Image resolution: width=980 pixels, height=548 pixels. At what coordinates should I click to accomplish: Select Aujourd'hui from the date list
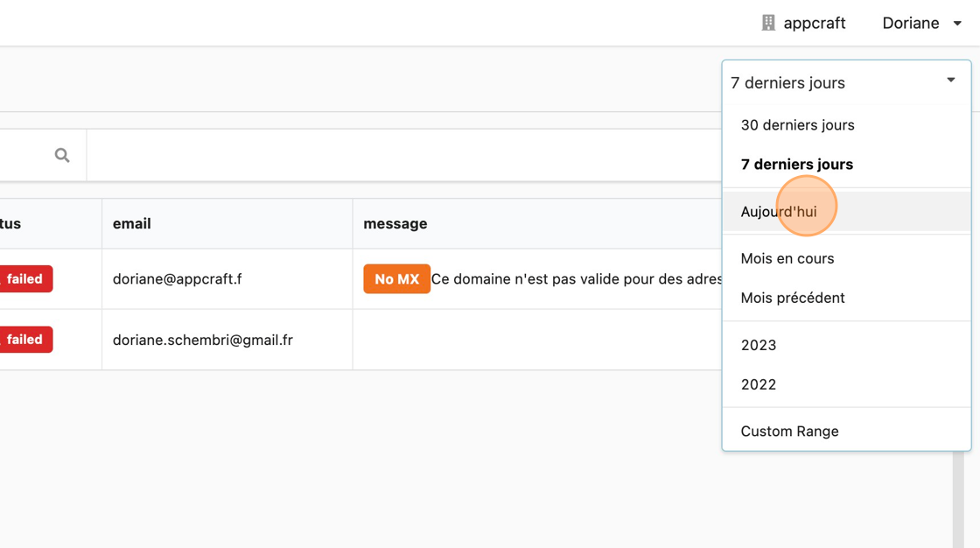click(779, 212)
